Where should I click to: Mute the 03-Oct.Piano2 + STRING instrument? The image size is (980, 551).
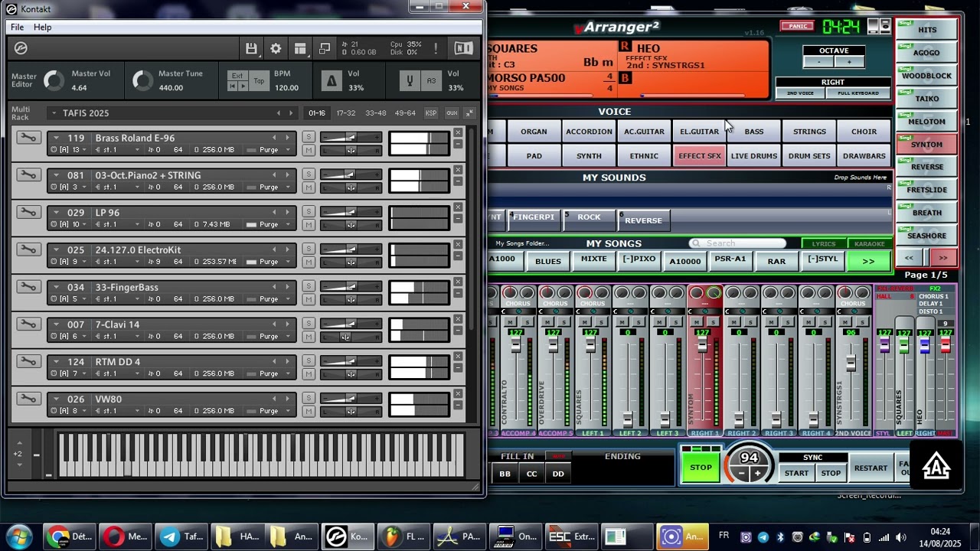(309, 187)
